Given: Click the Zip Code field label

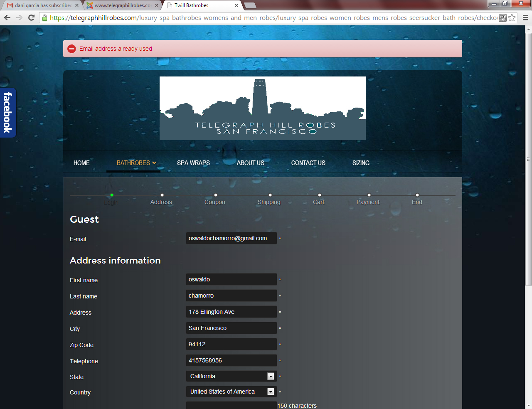Looking at the screenshot, I should (x=81, y=345).
